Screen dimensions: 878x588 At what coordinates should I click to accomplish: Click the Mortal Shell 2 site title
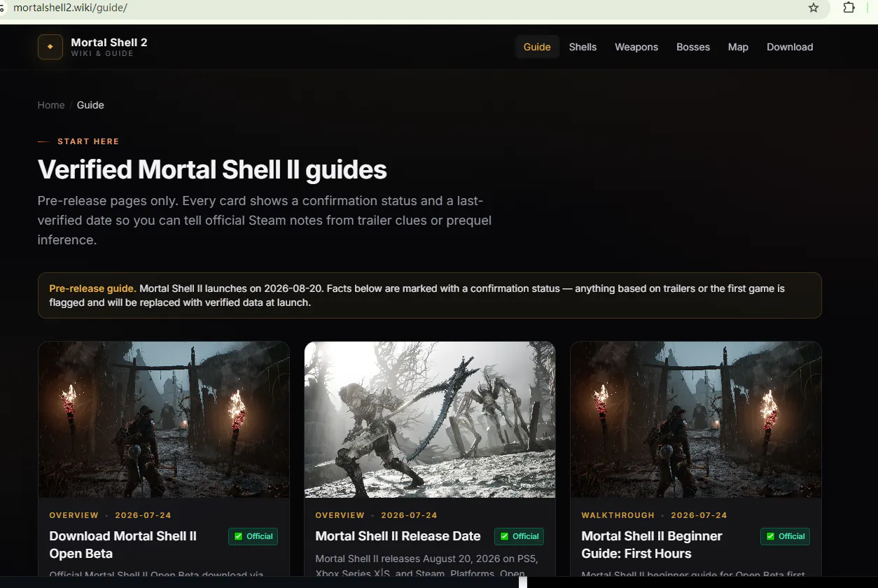pyautogui.click(x=109, y=42)
